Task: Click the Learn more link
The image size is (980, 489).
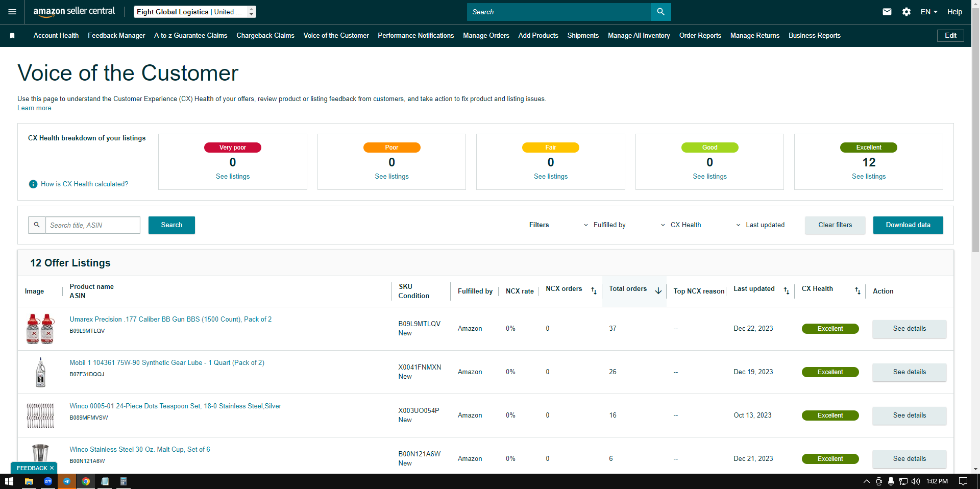Action: [34, 108]
